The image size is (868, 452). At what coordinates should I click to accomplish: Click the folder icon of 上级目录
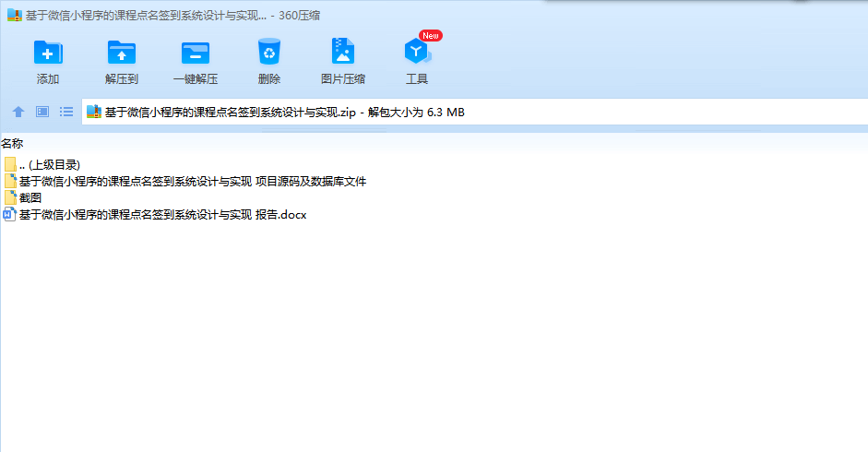click(x=10, y=164)
